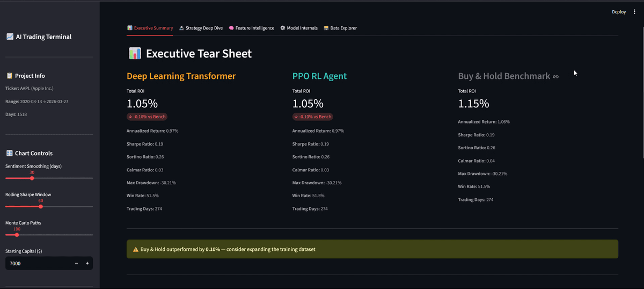
Task: Click the Buy & Hold 1.15% ROI value
Action: [473, 104]
